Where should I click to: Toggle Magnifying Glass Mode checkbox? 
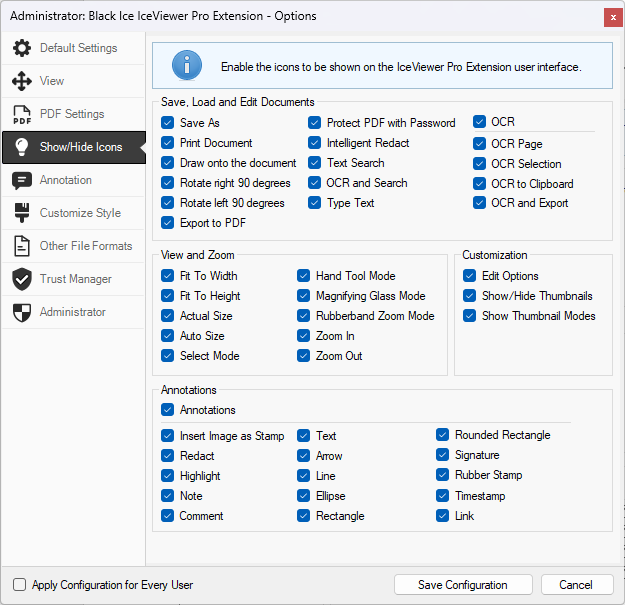click(304, 296)
